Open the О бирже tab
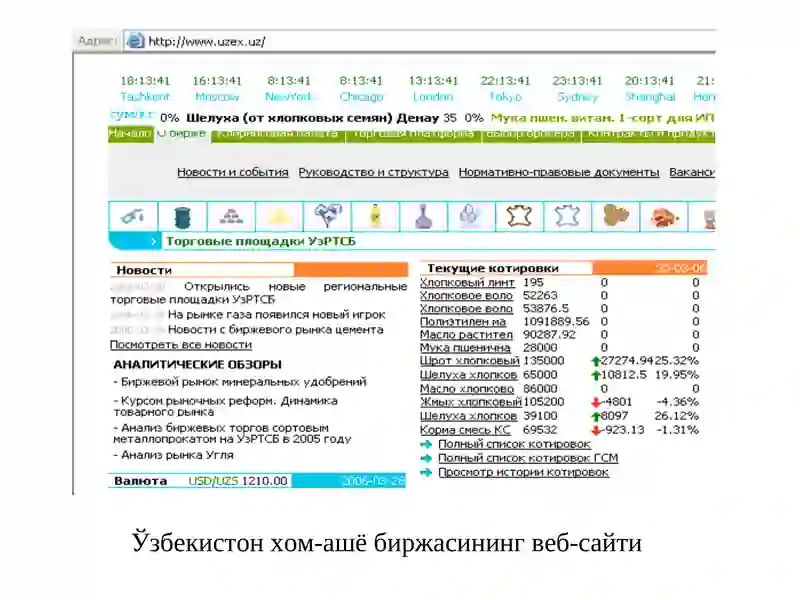 pyautogui.click(x=182, y=134)
